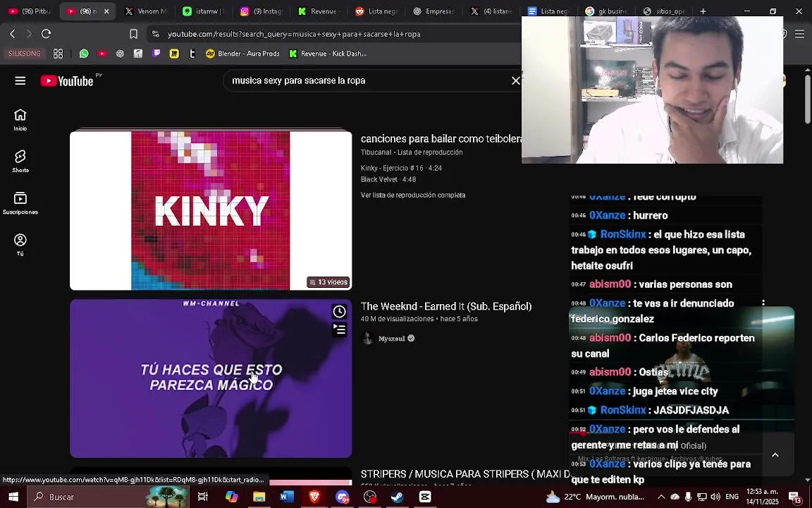812x508 pixels.
Task: Open the Tumblr bookmark icon
Action: pyautogui.click(x=192, y=54)
